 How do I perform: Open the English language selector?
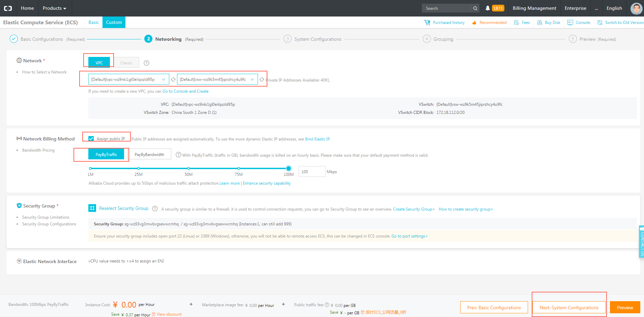click(614, 8)
